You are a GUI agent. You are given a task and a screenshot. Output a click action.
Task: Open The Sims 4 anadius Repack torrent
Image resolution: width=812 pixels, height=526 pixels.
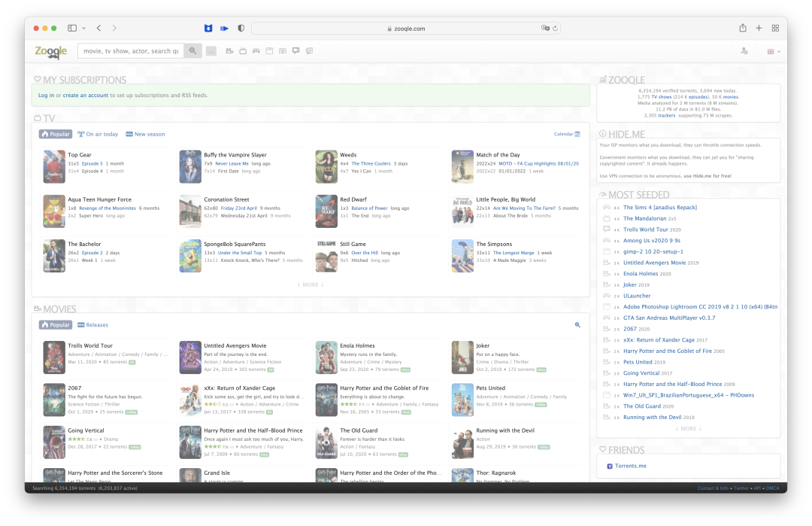click(x=660, y=207)
